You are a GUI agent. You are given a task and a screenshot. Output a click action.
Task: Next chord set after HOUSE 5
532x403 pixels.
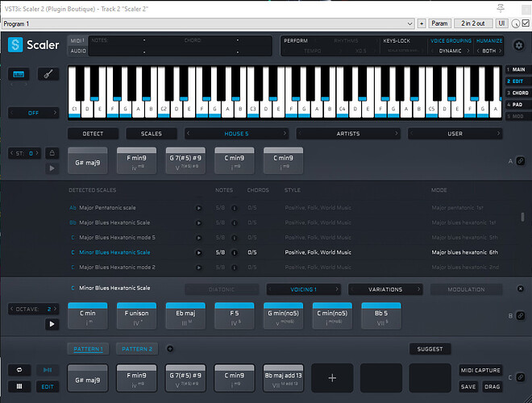[285, 133]
